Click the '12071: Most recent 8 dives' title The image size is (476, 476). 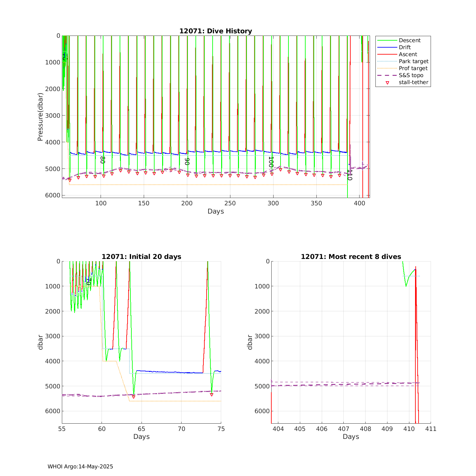point(351,257)
